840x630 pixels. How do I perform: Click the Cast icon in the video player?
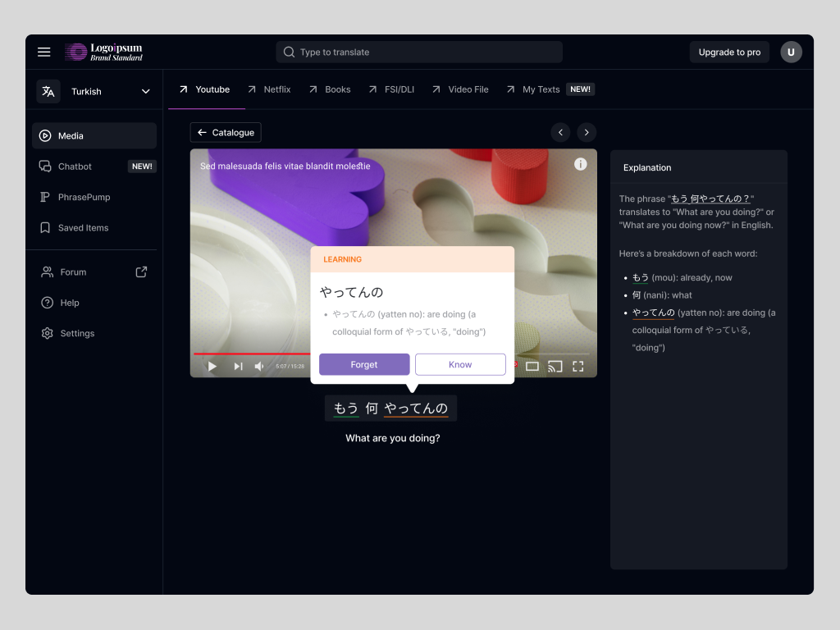coord(555,366)
